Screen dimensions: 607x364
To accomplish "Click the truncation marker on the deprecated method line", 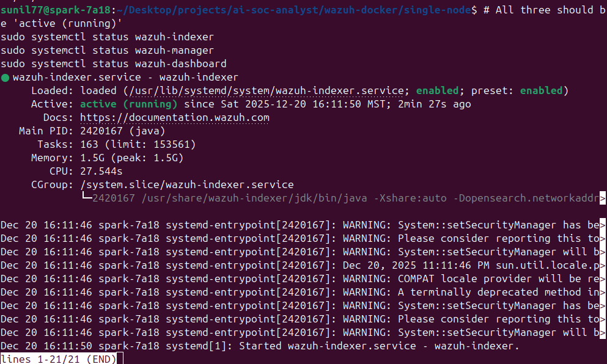I will pyautogui.click(x=602, y=293).
